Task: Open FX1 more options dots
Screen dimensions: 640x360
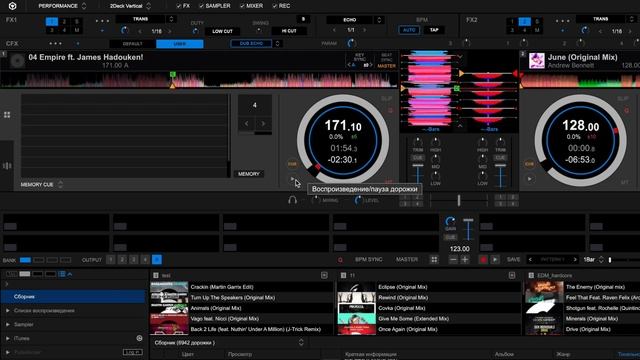Action: coord(102,21)
